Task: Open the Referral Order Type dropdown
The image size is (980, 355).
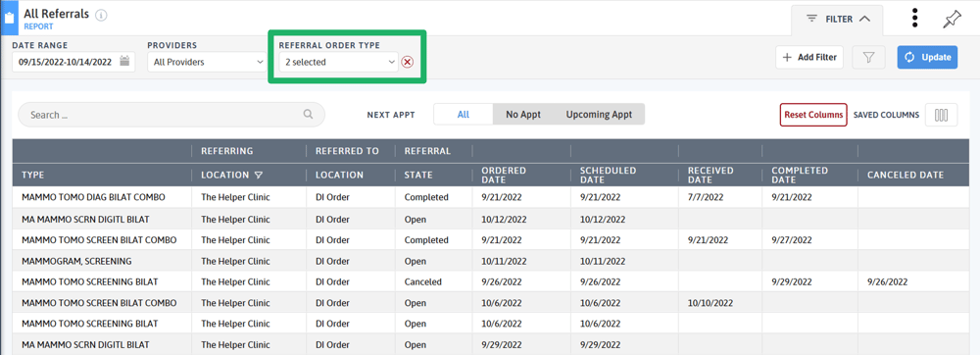Action: tap(338, 62)
